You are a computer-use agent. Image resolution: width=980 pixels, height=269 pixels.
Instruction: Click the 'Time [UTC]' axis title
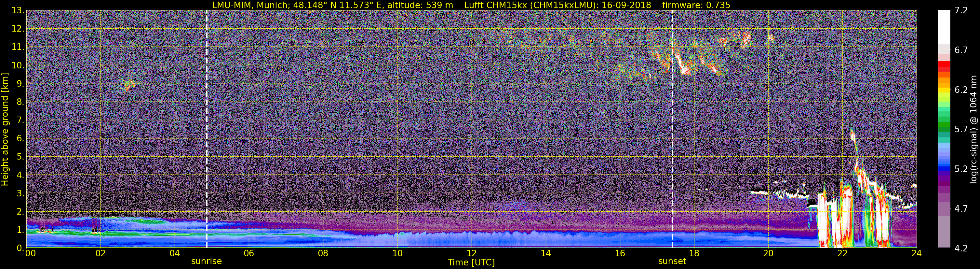coord(471,262)
